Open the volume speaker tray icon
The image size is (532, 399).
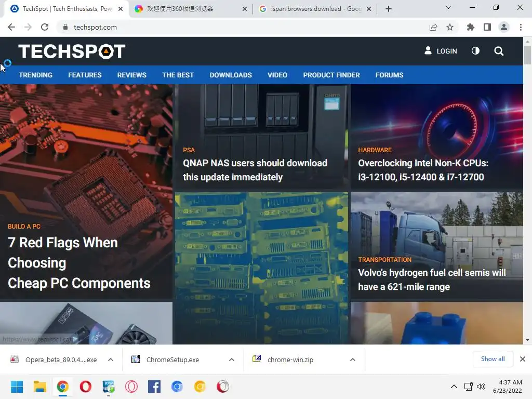[481, 387]
